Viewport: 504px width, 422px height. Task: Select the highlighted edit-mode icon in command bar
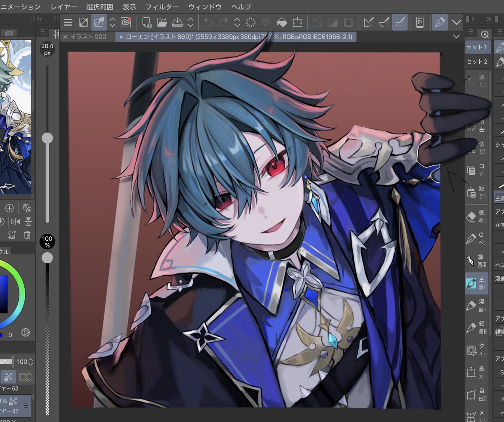pyautogui.click(x=99, y=22)
